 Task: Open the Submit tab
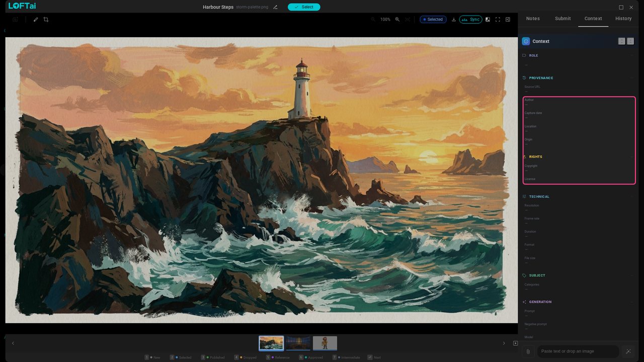563,19
